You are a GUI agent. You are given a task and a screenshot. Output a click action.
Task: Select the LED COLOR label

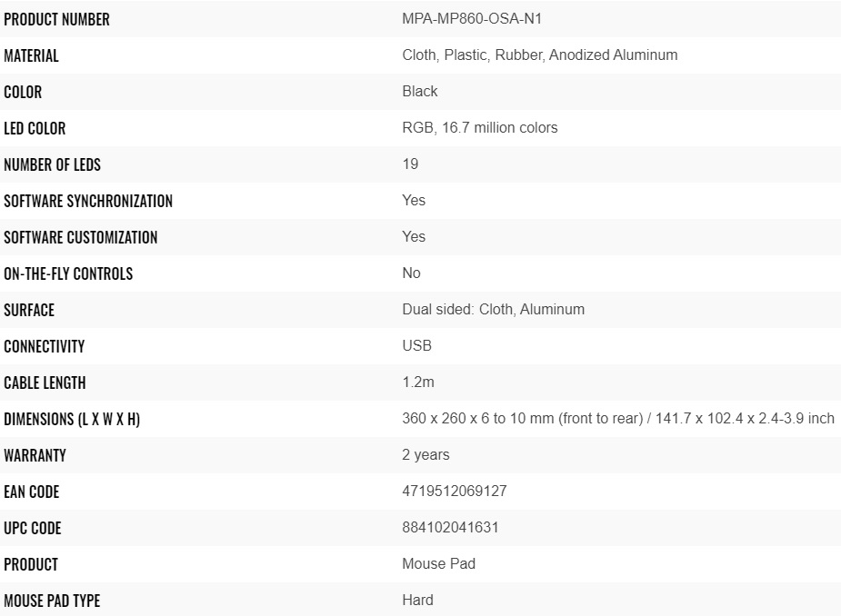pyautogui.click(x=35, y=128)
